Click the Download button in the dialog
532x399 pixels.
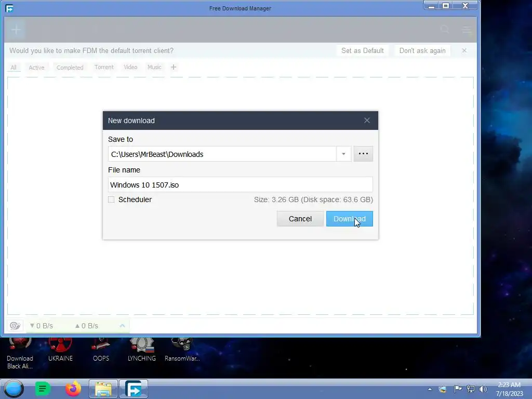349,219
